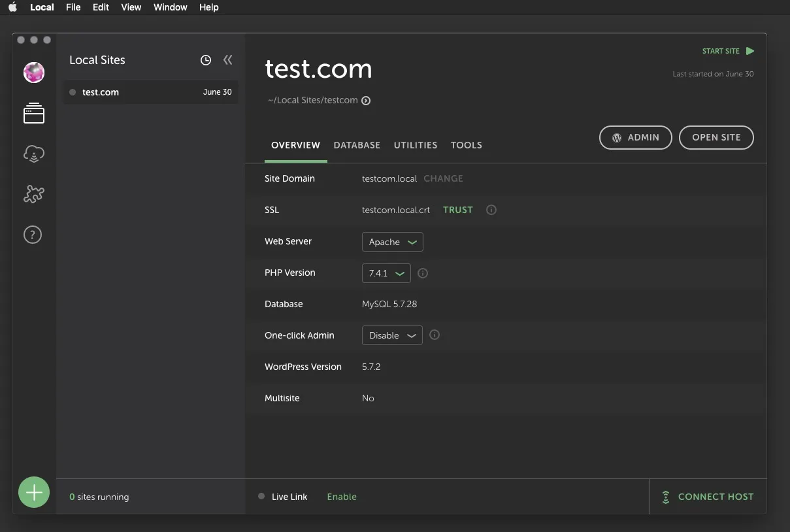This screenshot has width=790, height=532.
Task: Switch to the Overview tab
Action: point(296,145)
